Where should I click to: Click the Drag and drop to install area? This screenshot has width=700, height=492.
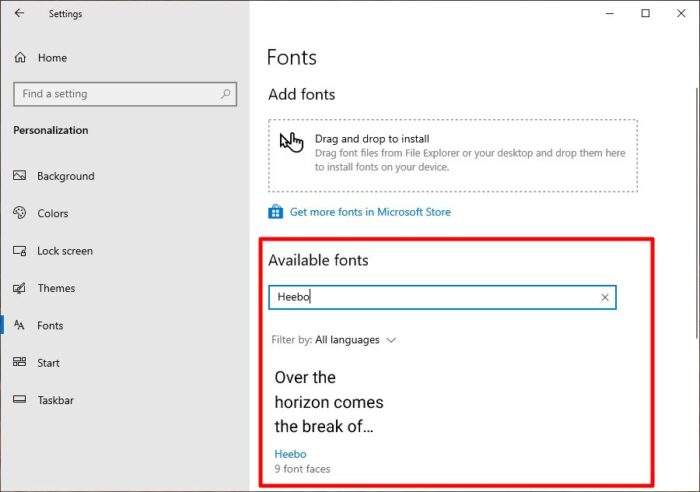pyautogui.click(x=453, y=155)
